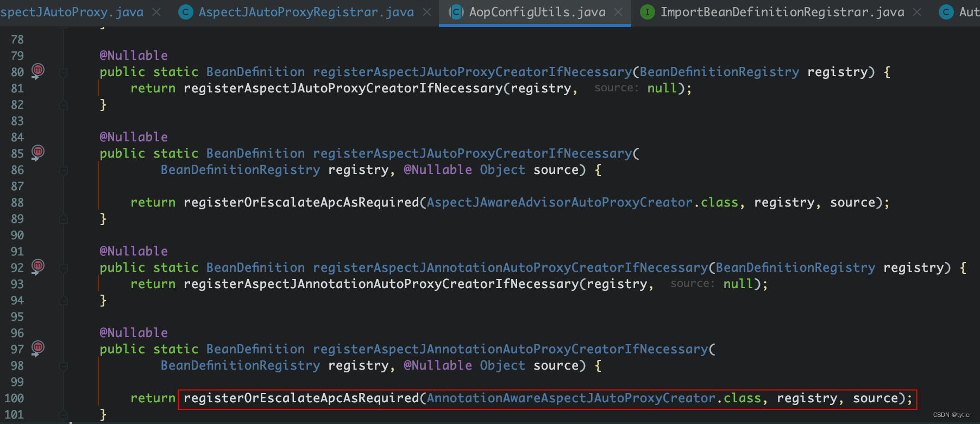
Task: Click the @Nullable annotation on line 91
Action: pos(134,251)
